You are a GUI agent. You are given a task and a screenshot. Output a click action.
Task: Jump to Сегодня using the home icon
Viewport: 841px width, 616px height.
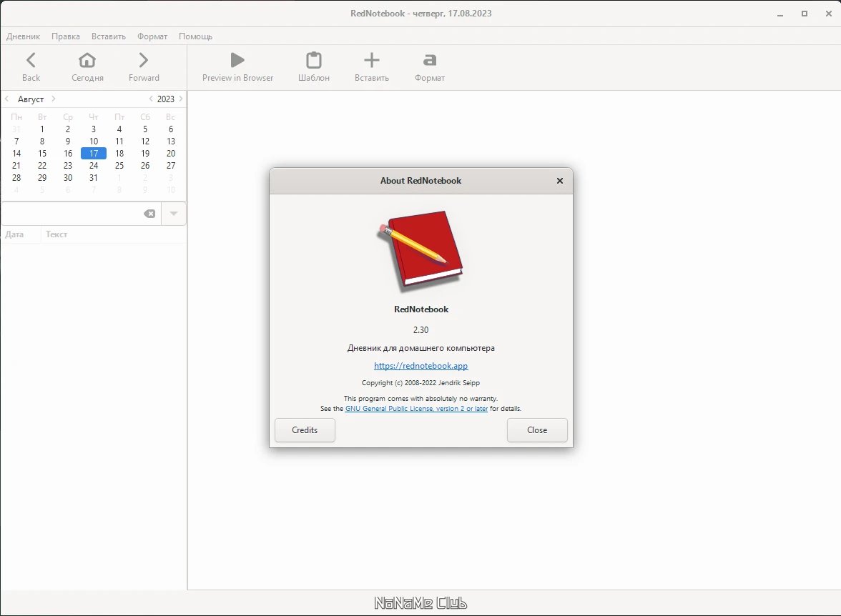87,66
